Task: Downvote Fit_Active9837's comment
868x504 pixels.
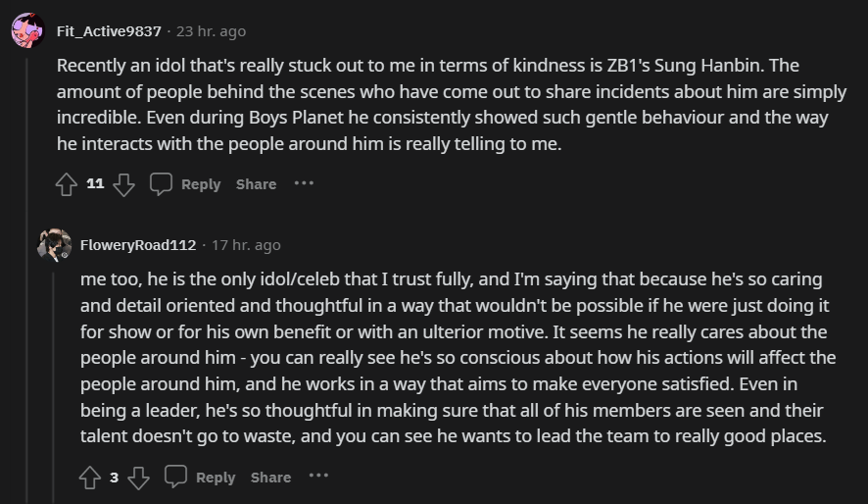Action: pos(123,184)
